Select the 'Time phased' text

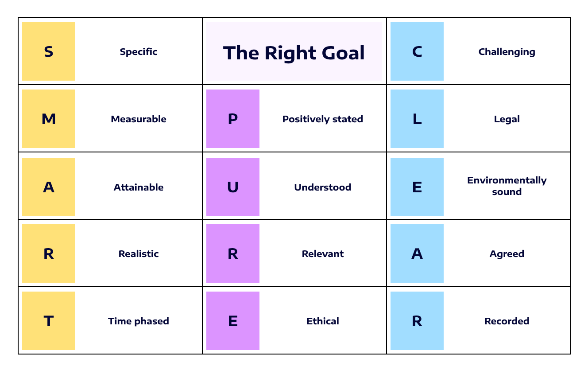139,321
